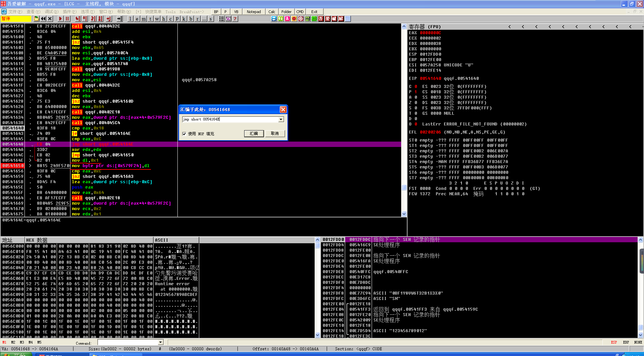The height and width of the screenshot is (356, 644).
Task: Toggle '使用 NOP 填充' checkbox
Action: (x=184, y=134)
